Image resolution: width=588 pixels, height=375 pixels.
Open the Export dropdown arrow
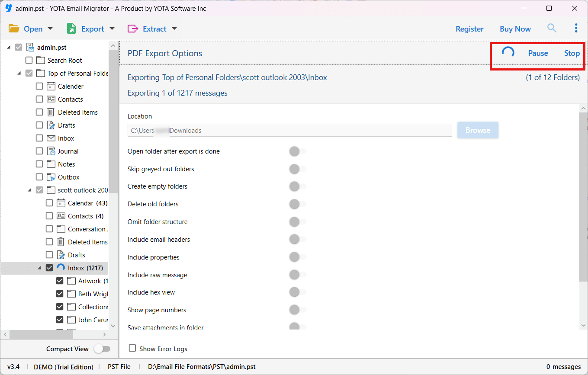112,29
